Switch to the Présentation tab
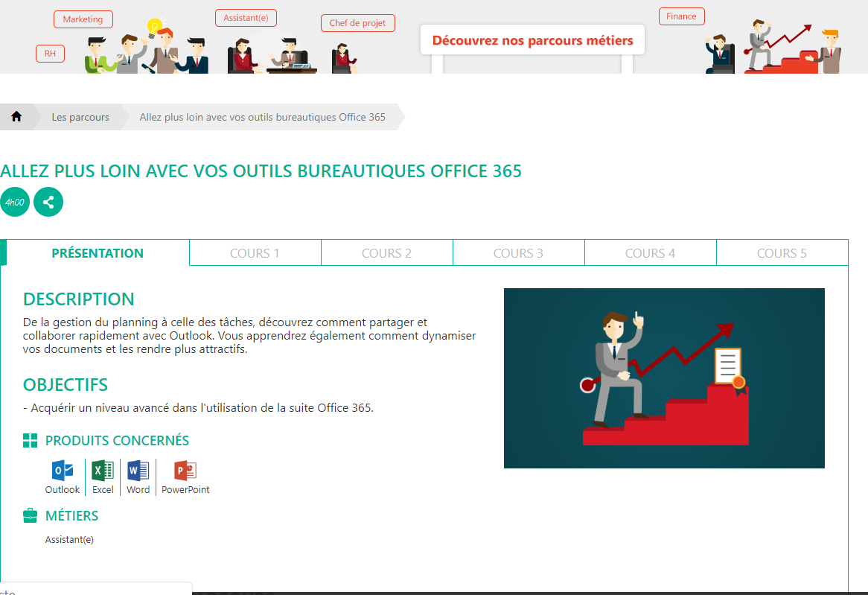 pos(98,253)
